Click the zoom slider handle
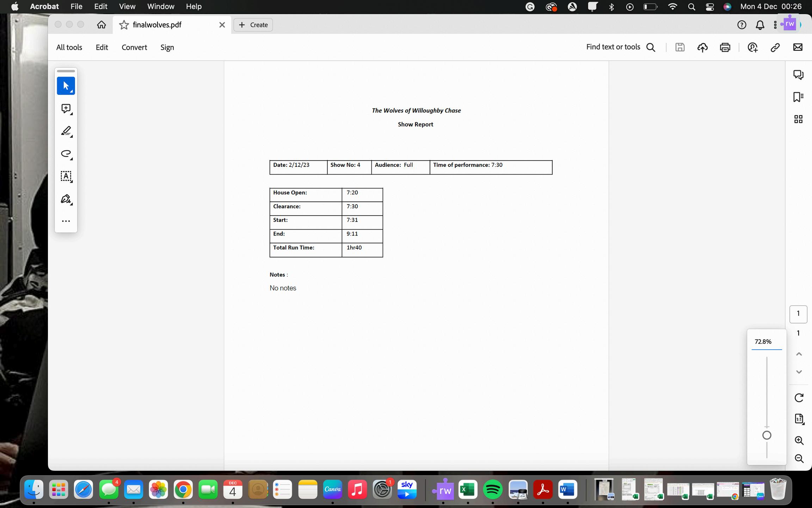812x508 pixels. (x=767, y=435)
